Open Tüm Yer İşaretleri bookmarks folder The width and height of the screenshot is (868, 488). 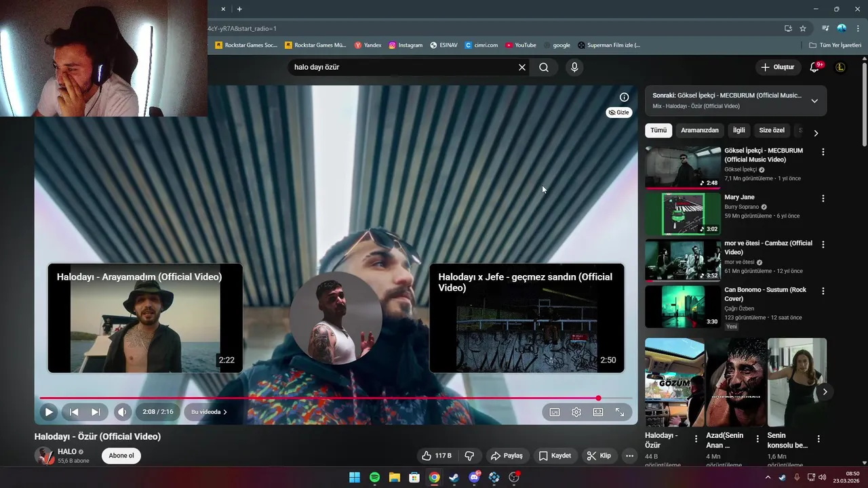pos(835,45)
